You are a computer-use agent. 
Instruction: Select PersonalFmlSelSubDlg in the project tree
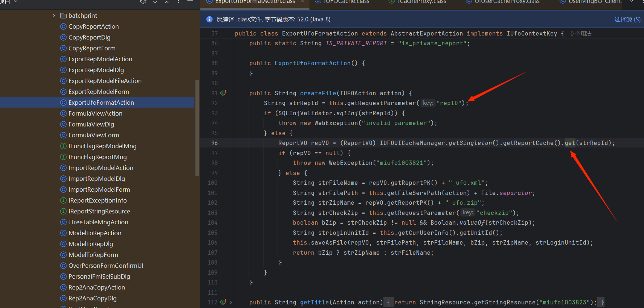99,276
